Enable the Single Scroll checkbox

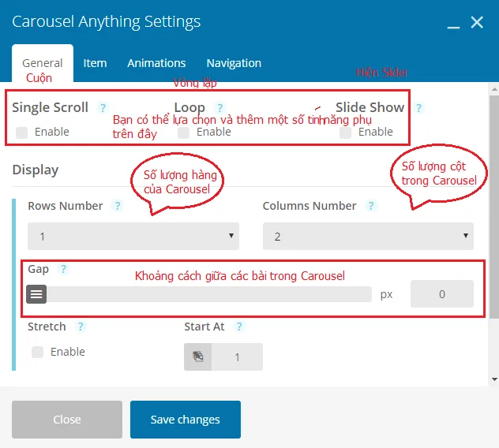(21, 133)
